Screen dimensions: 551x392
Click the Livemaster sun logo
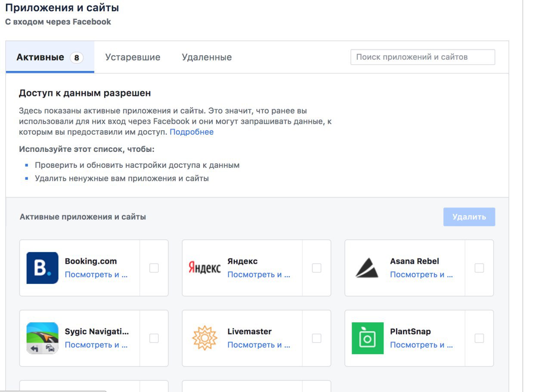point(204,338)
